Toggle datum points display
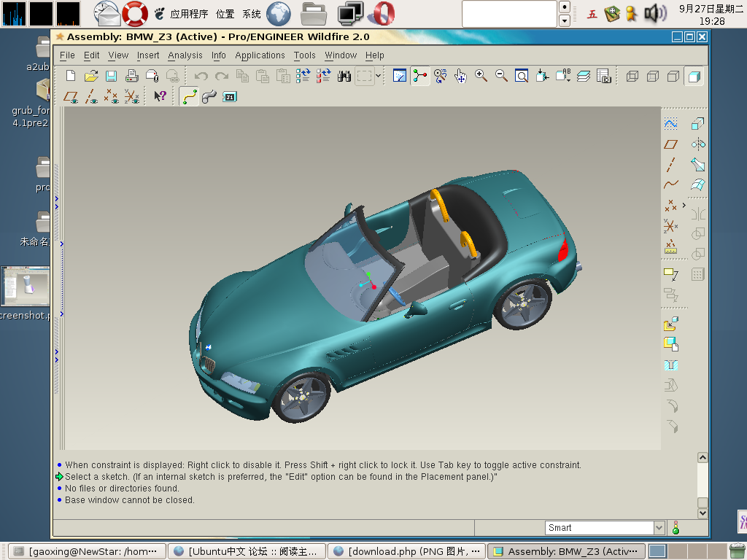The image size is (747, 560). click(x=111, y=96)
